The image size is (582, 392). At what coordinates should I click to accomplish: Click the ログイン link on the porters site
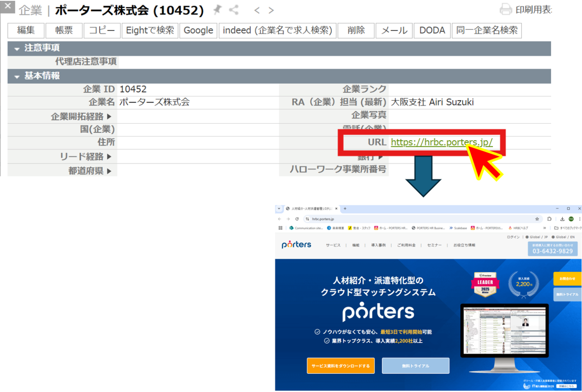tap(513, 237)
